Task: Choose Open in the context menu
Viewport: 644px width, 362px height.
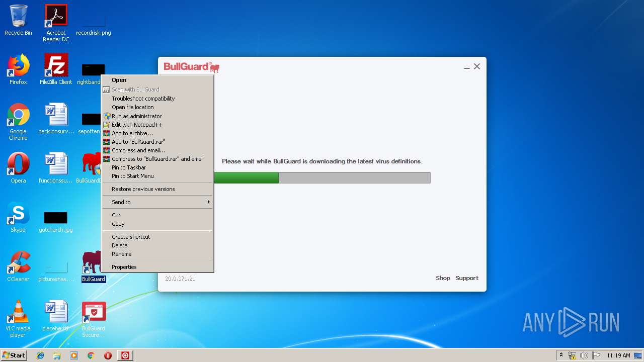Action: point(157,80)
